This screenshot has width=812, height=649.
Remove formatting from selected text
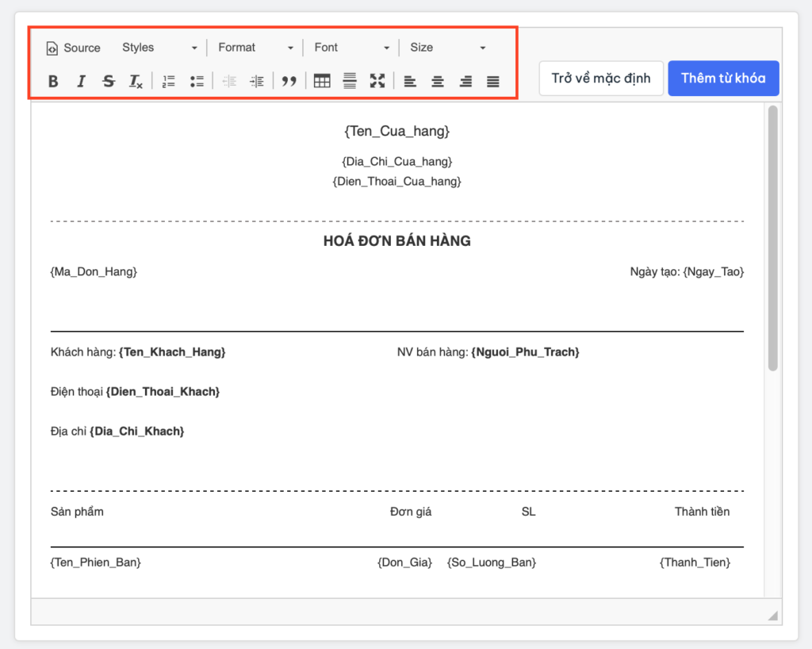point(136,81)
